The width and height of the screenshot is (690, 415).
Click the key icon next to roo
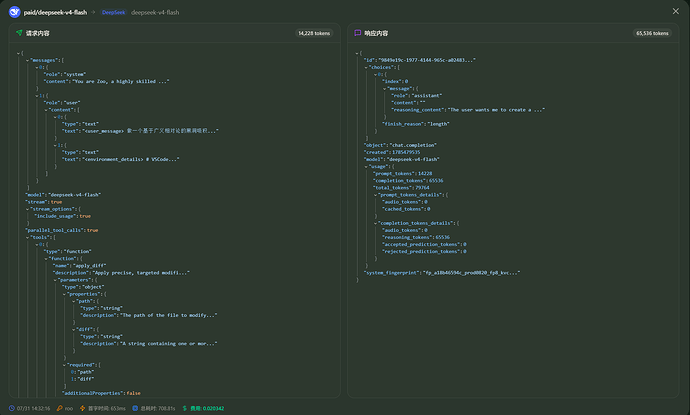[59, 408]
